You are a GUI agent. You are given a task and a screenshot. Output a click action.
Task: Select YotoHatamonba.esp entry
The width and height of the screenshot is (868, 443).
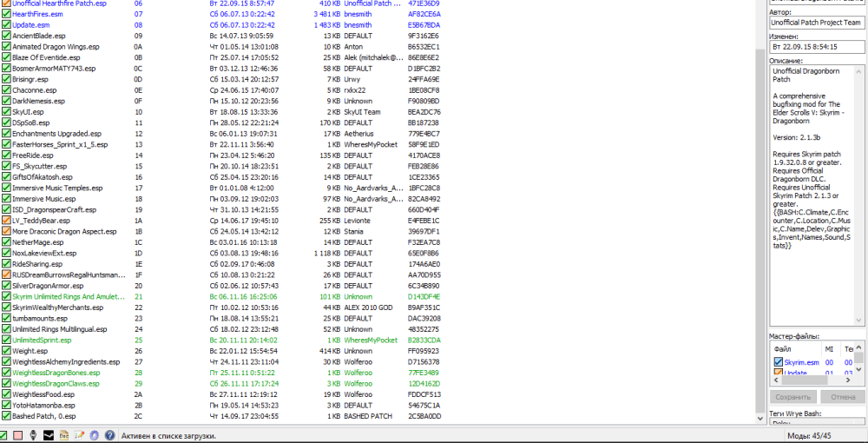tap(43, 406)
